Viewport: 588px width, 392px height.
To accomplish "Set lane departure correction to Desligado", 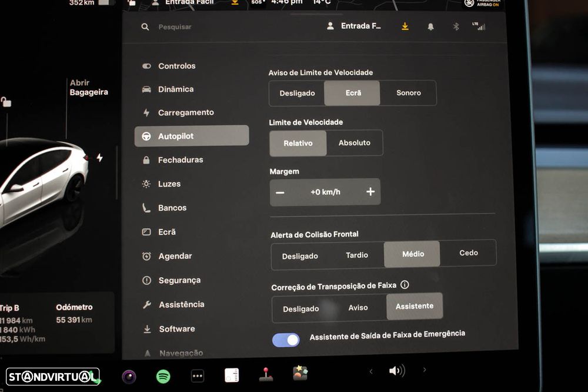I will point(300,309).
